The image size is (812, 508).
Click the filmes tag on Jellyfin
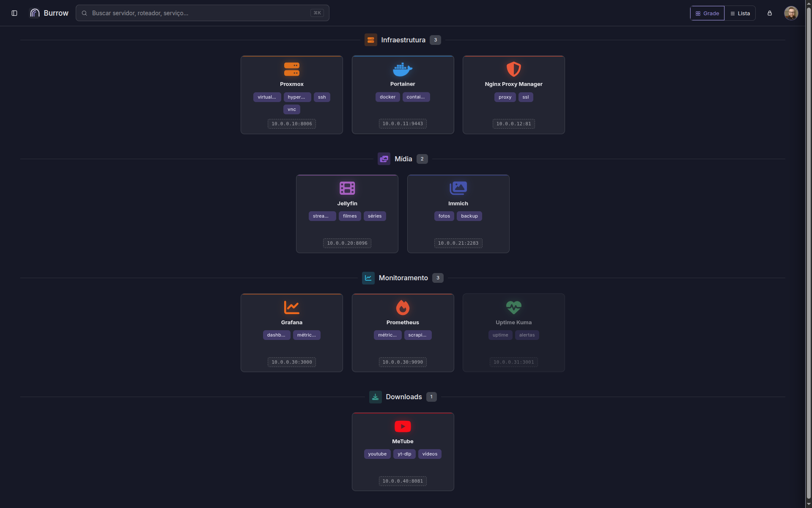coord(350,216)
